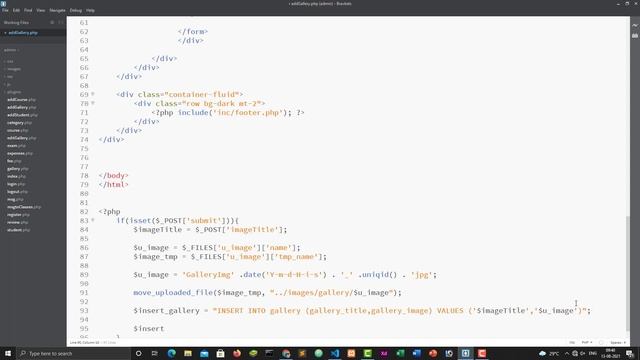
Task: Open the Find menu
Action: [x=28, y=10]
